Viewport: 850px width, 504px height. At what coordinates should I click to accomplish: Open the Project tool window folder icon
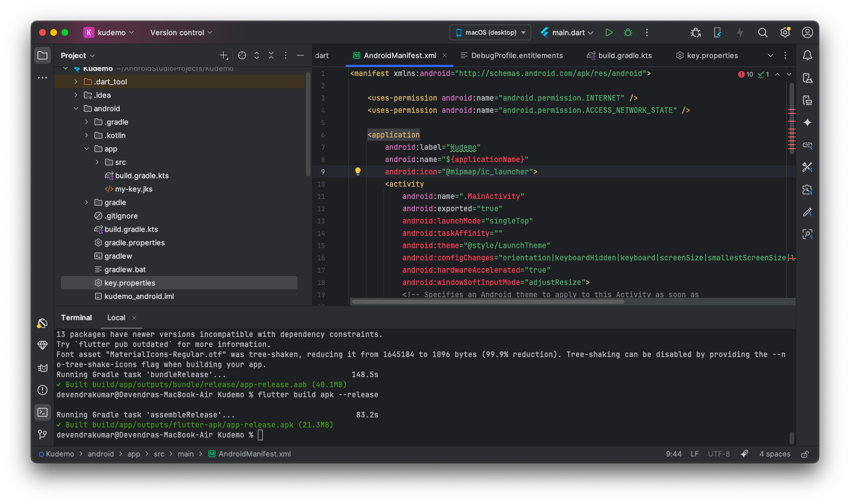point(42,55)
